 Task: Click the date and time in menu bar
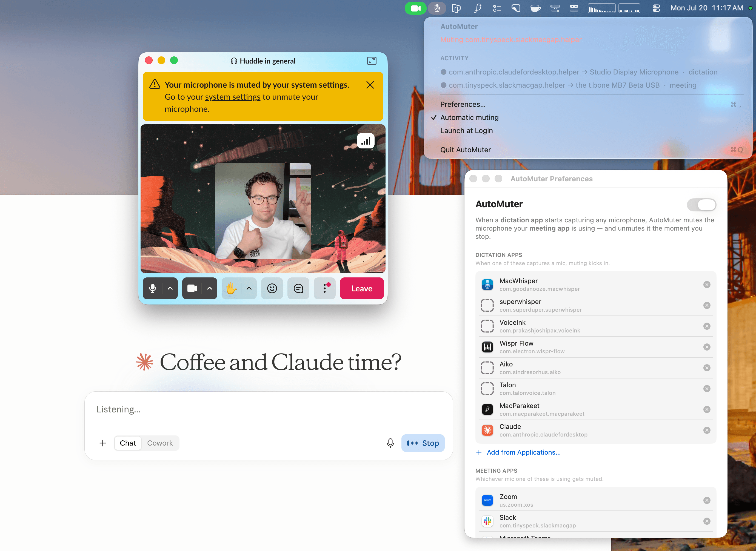click(707, 8)
